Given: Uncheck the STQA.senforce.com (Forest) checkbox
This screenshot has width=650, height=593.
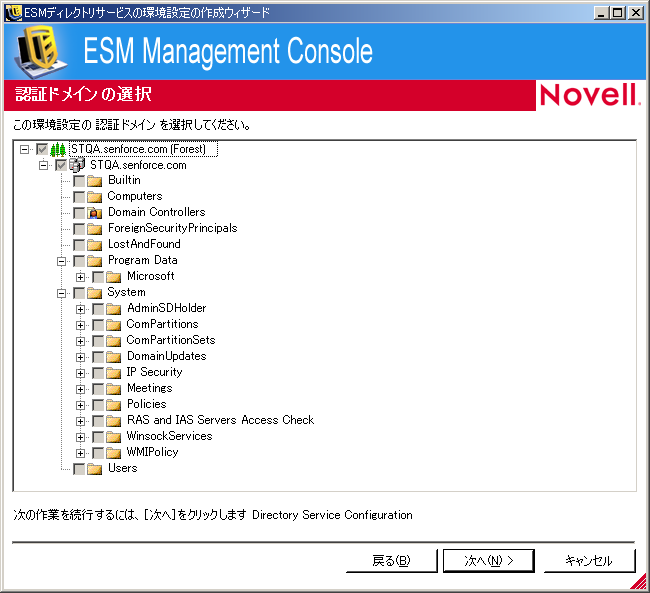Looking at the screenshot, I should (42, 149).
